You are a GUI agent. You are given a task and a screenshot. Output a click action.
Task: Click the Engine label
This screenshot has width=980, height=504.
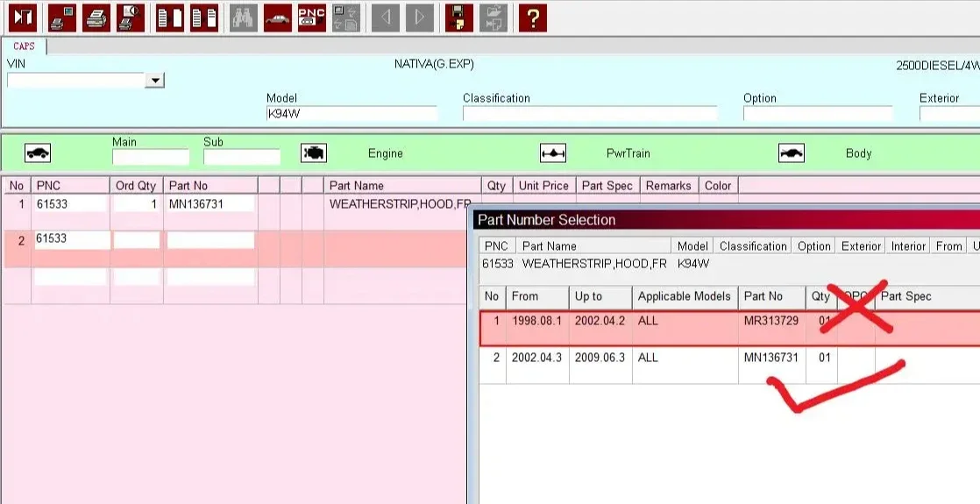point(385,153)
